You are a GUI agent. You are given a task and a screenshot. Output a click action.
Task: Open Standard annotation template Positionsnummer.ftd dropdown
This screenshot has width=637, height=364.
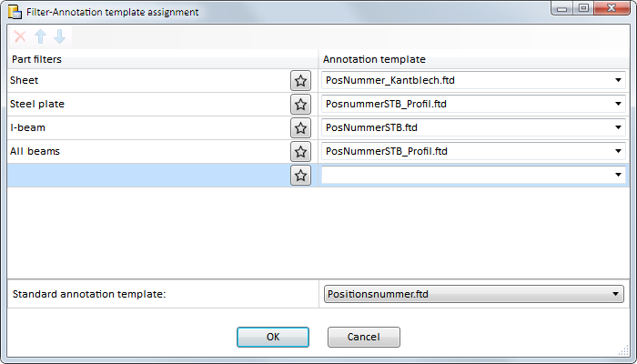click(474, 294)
